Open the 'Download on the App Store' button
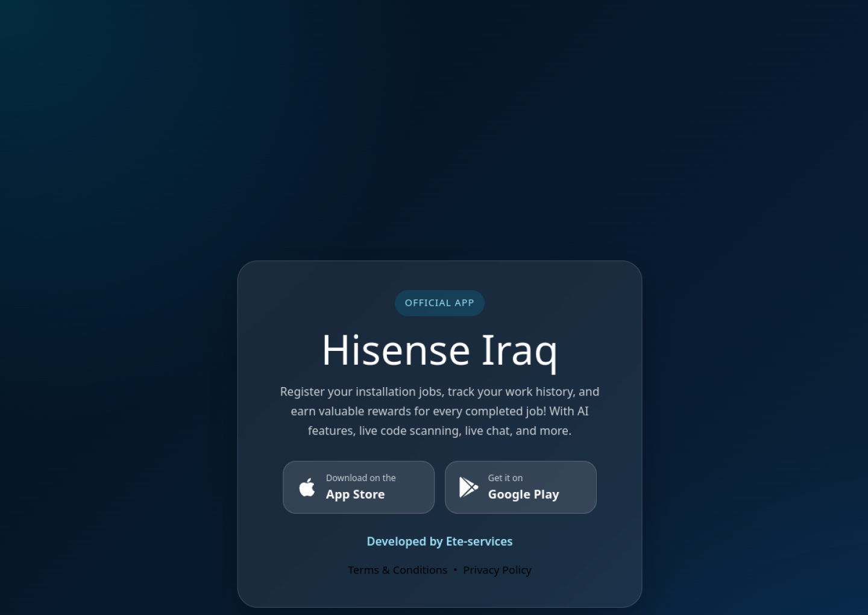This screenshot has width=868, height=615. [x=359, y=487]
